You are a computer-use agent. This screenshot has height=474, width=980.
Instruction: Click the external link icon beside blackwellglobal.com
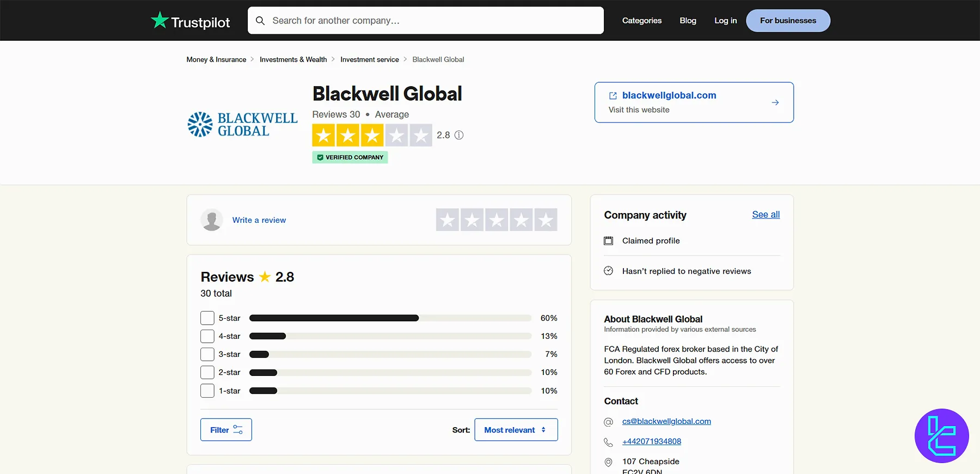click(613, 95)
